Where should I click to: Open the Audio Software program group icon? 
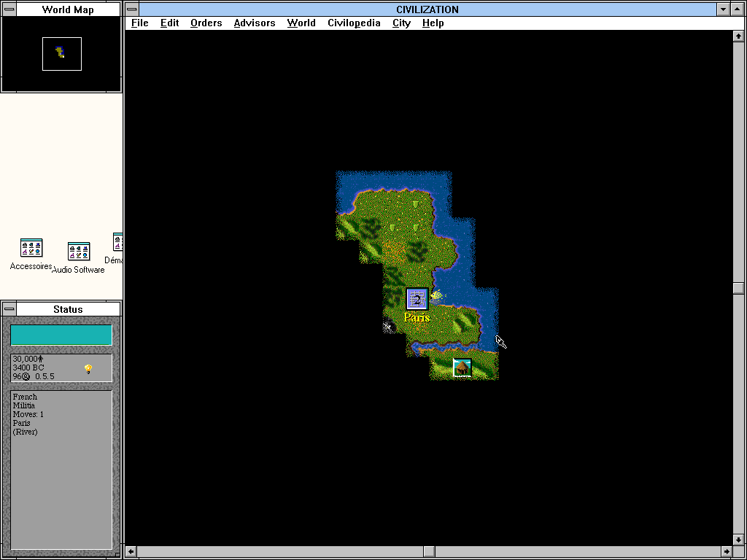pyautogui.click(x=79, y=252)
